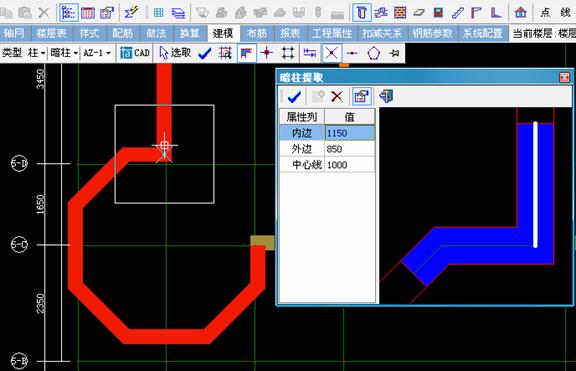Expand the 柱 type dropdown
This screenshot has width=576, height=371.
pyautogui.click(x=36, y=53)
